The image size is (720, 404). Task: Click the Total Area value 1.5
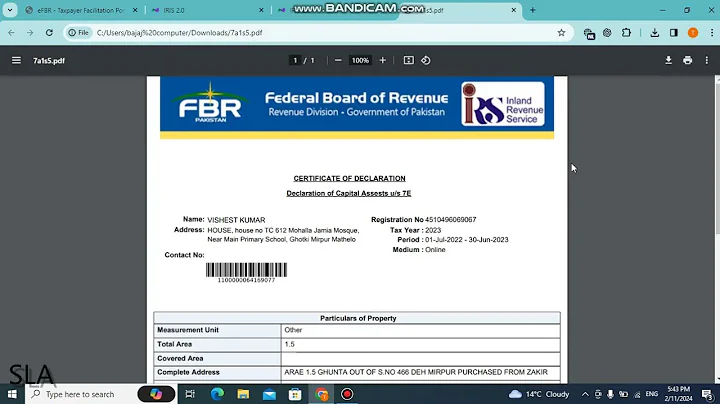pyautogui.click(x=289, y=344)
